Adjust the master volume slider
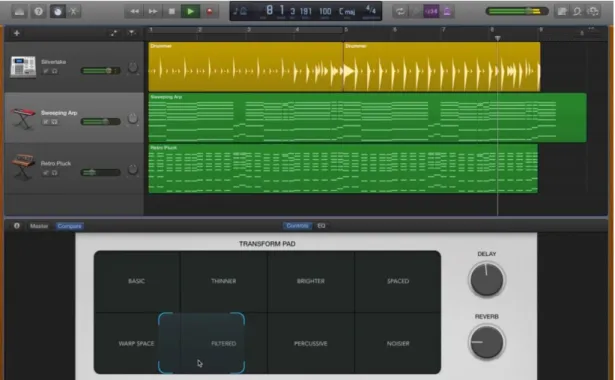Screen dimensions: 615x380 pyautogui.click(x=517, y=11)
